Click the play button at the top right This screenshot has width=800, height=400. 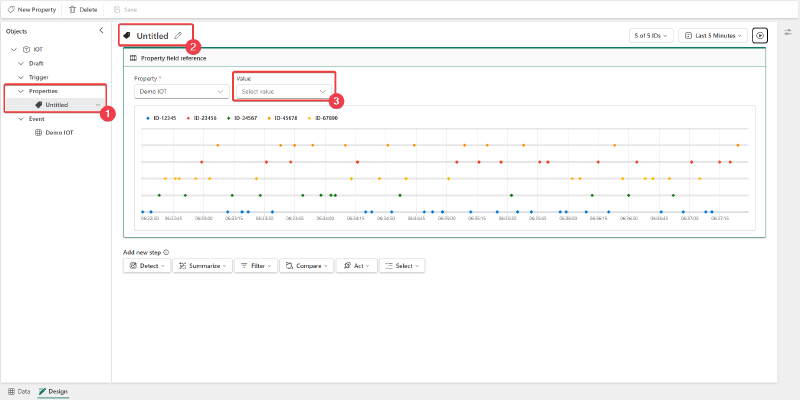[760, 36]
